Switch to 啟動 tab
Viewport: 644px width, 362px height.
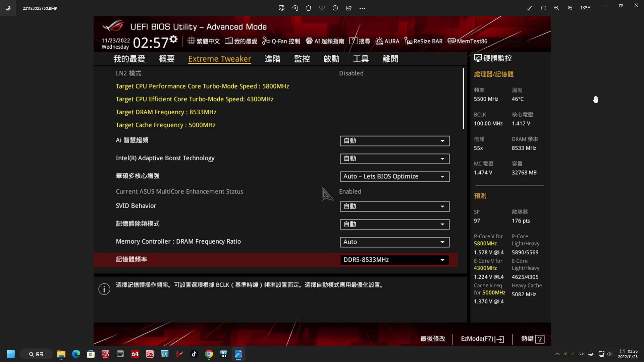tap(331, 59)
